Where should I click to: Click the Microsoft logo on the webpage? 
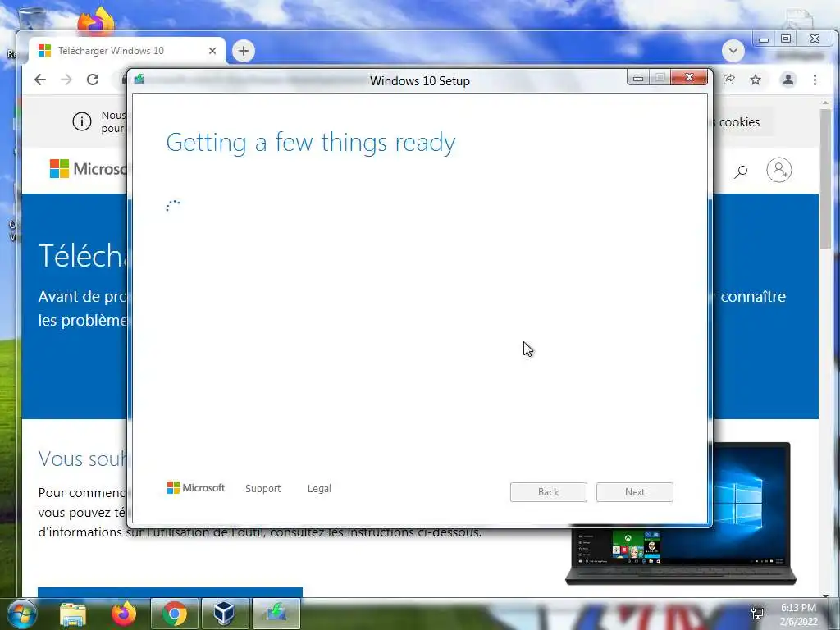coord(88,169)
